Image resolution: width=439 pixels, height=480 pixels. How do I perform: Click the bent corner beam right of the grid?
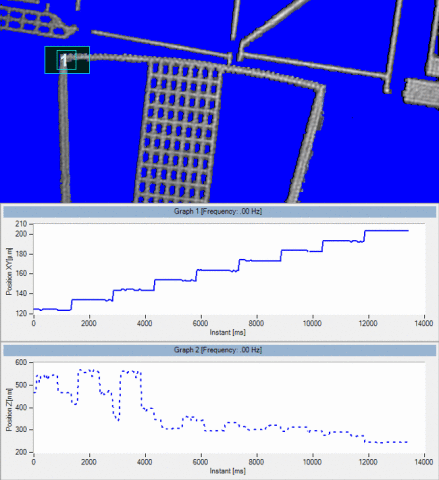click(308, 133)
